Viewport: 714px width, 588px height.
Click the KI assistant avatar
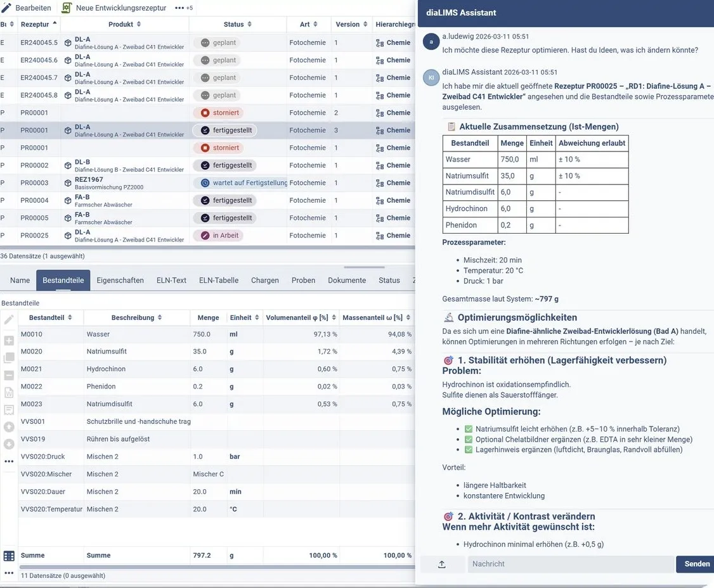click(x=431, y=77)
